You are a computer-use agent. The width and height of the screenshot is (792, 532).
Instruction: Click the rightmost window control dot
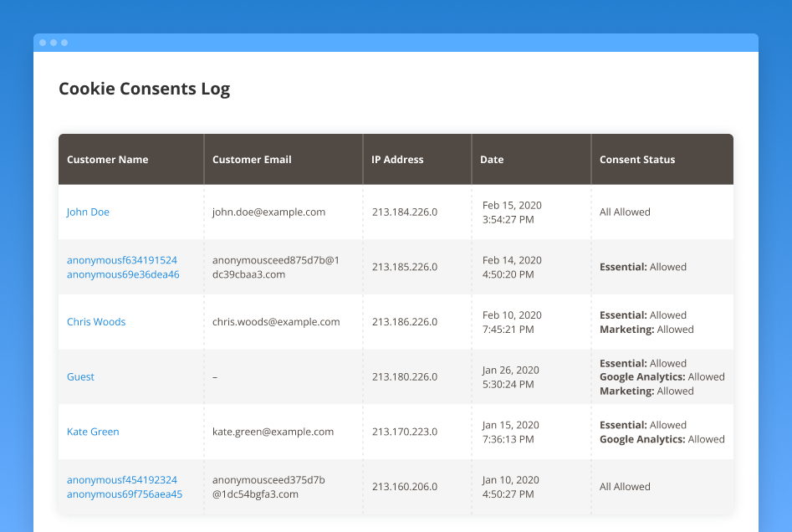64,42
